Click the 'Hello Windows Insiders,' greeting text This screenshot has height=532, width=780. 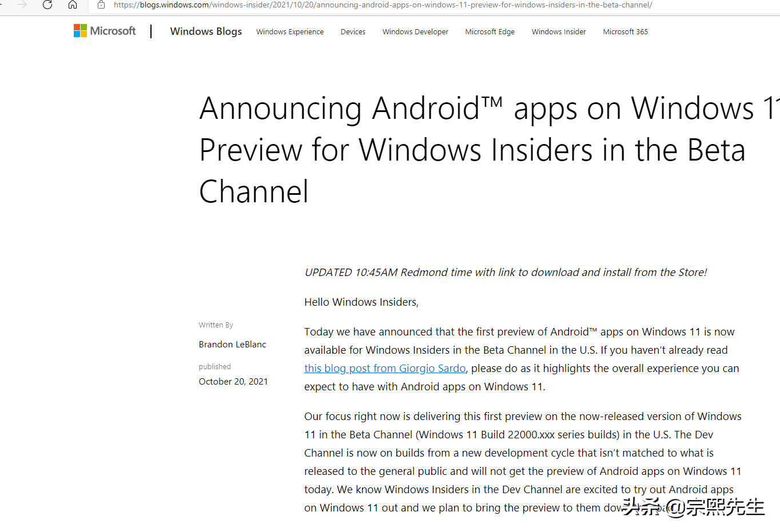click(x=361, y=302)
